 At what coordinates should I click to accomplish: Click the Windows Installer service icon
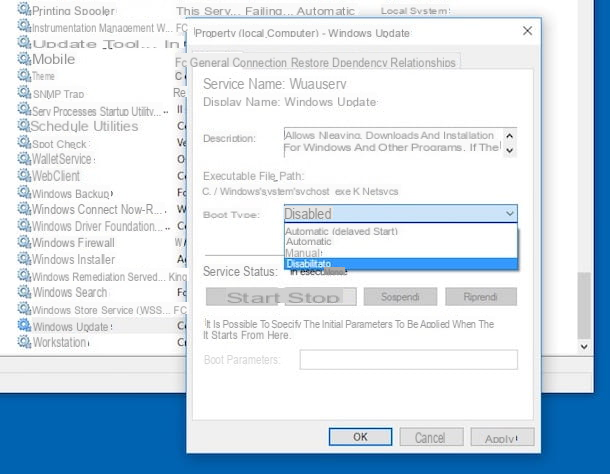coord(24,259)
